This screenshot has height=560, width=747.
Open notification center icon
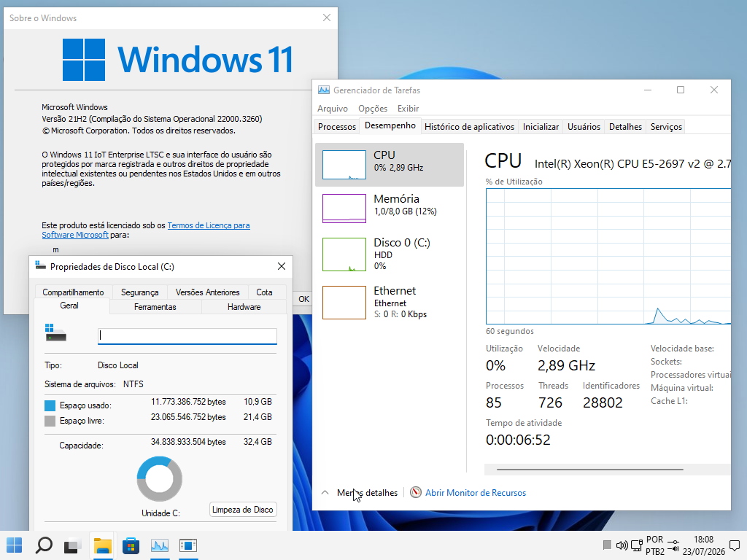pyautogui.click(x=735, y=545)
